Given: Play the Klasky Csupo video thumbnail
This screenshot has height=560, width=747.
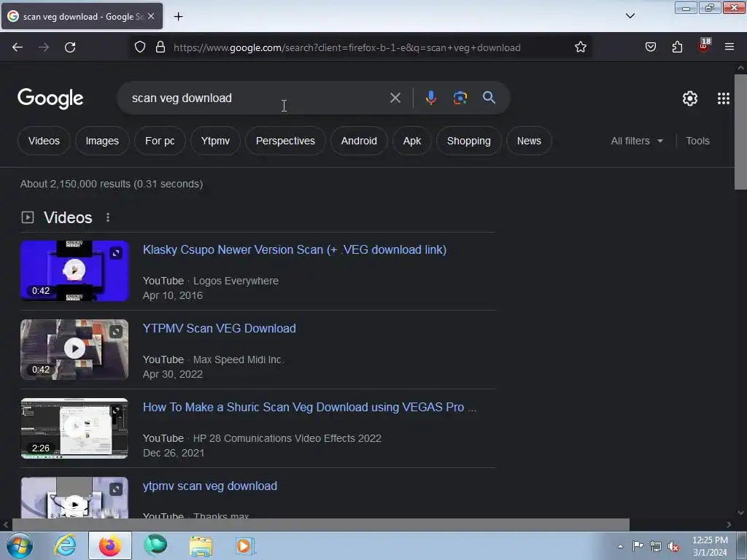Looking at the screenshot, I should tap(74, 271).
